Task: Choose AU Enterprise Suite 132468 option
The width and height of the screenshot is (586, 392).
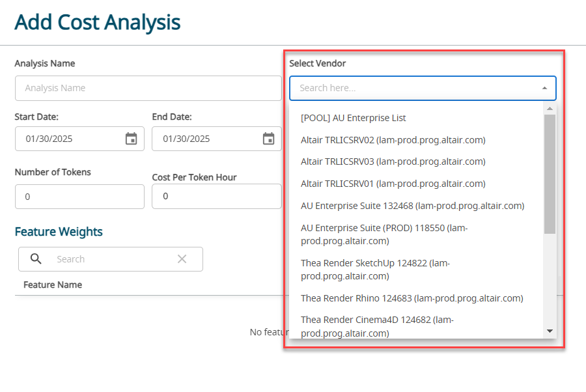Action: click(416, 206)
